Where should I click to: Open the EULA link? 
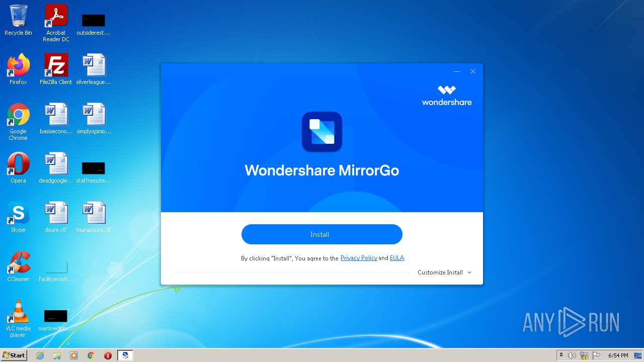pyautogui.click(x=397, y=258)
